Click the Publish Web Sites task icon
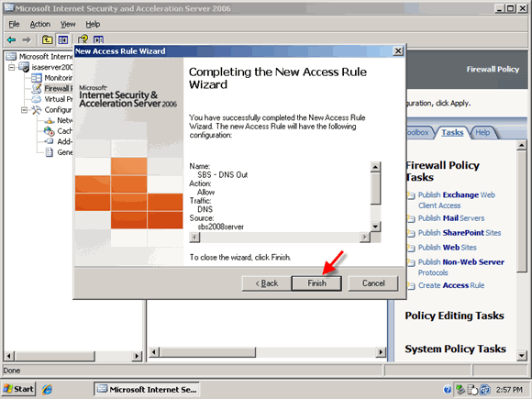 pyautogui.click(x=411, y=248)
